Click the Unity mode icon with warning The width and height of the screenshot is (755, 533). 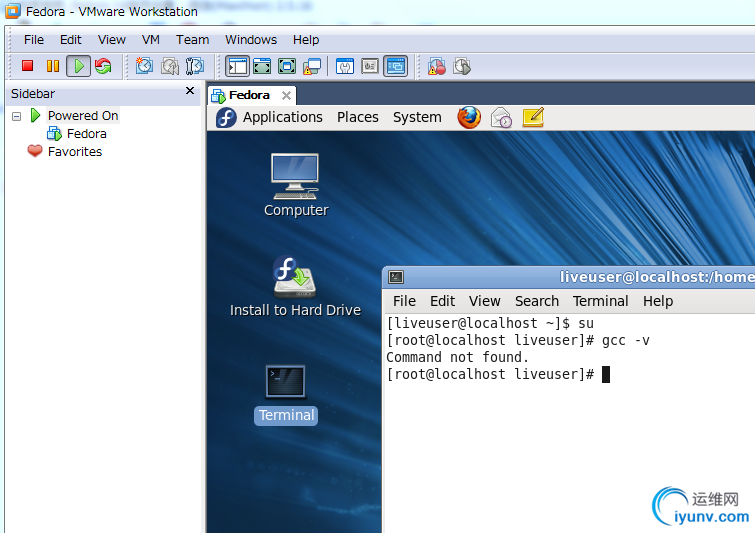point(312,66)
